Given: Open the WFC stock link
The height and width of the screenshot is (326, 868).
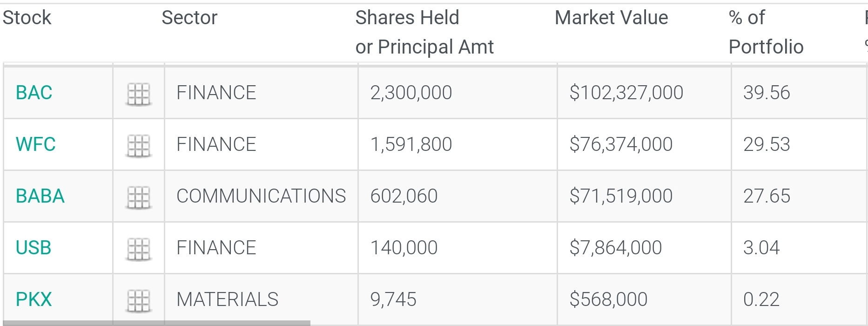Looking at the screenshot, I should pyautogui.click(x=35, y=144).
